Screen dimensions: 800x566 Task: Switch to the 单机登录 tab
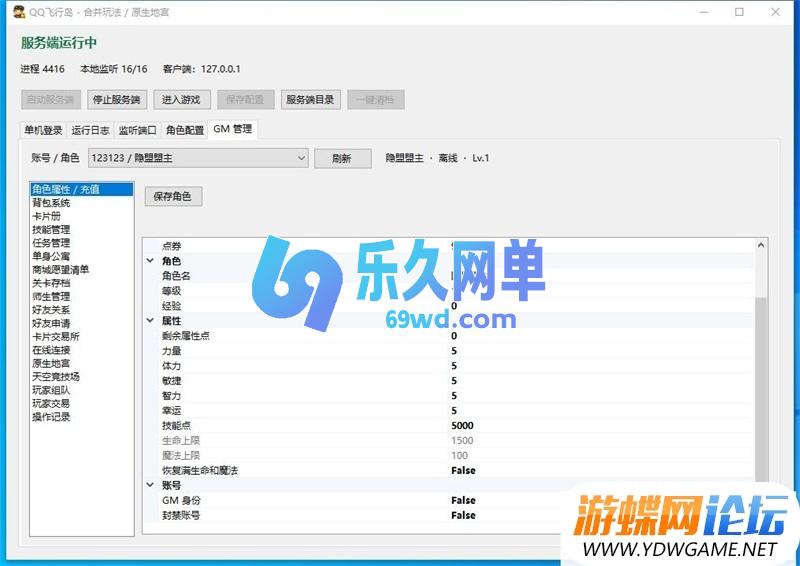pyautogui.click(x=43, y=130)
